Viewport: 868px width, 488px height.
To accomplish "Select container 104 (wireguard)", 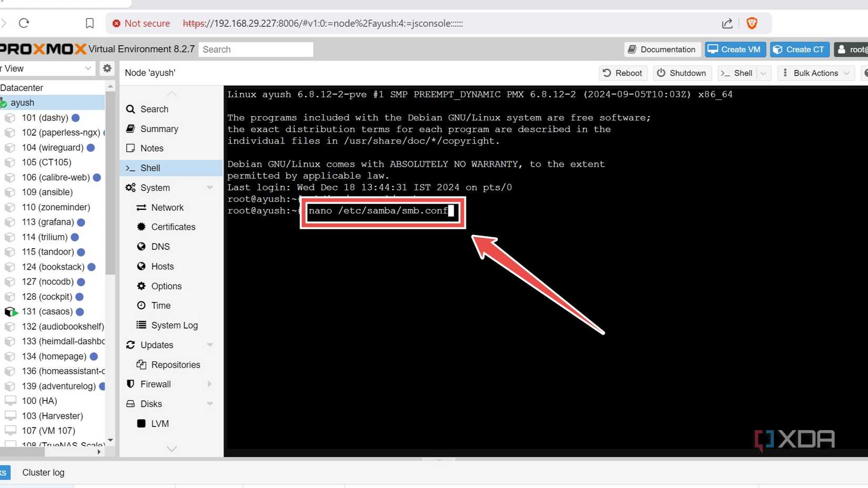I will tap(53, 148).
